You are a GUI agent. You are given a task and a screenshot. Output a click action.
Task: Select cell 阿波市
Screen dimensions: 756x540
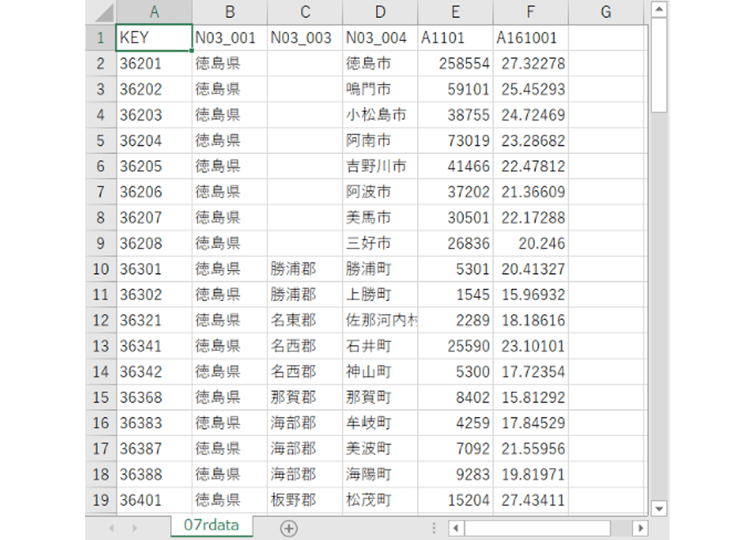(380, 192)
